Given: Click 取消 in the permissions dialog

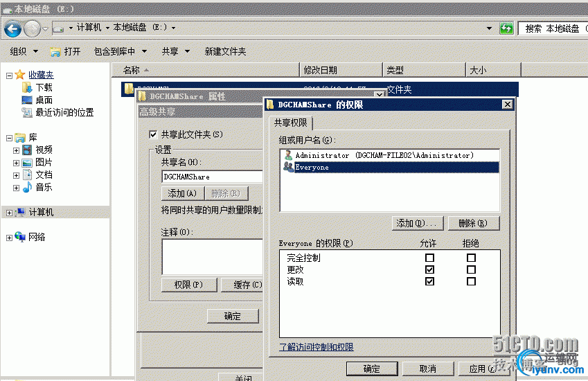Looking at the screenshot, I should tap(428, 369).
